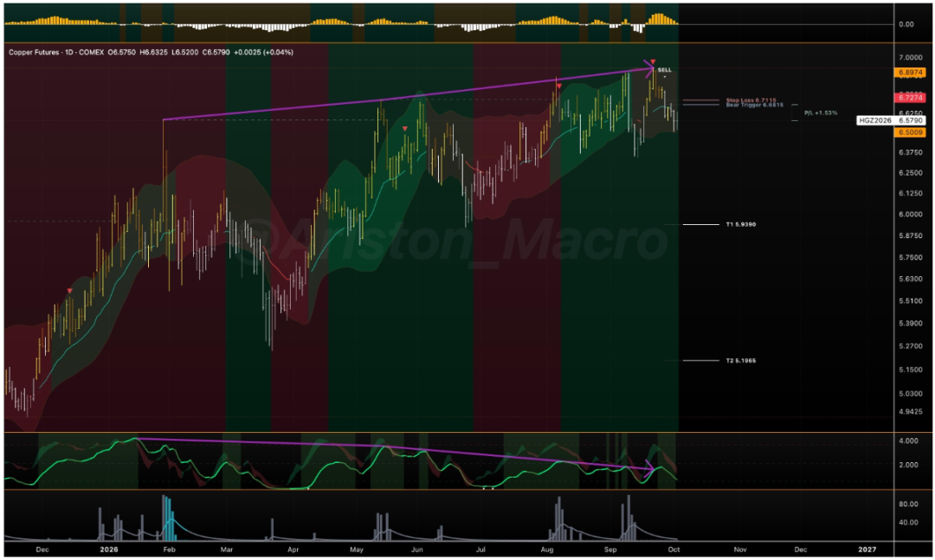Click the P/L +1.53% bracket label

(821, 113)
